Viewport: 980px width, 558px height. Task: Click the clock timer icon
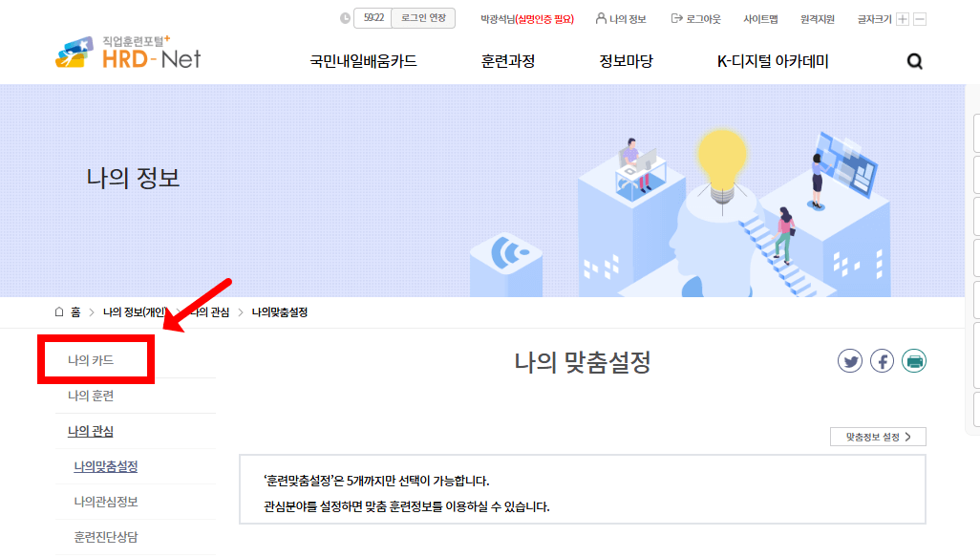pos(345,18)
